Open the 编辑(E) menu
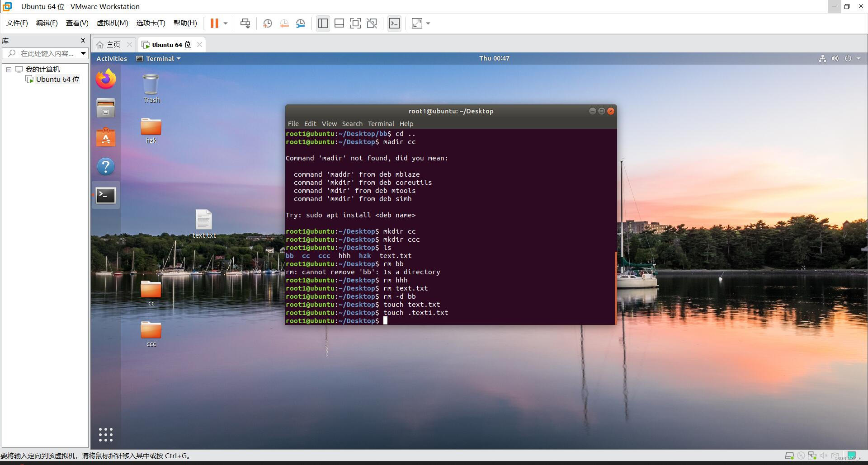 [47, 23]
